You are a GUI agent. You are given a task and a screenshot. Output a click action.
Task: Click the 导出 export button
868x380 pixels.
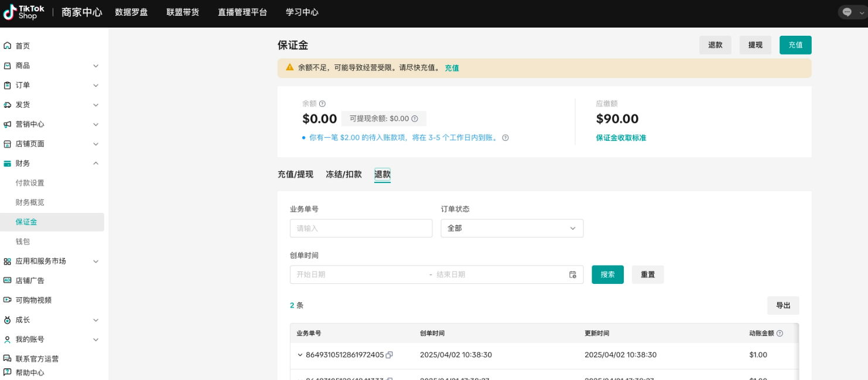coord(782,305)
